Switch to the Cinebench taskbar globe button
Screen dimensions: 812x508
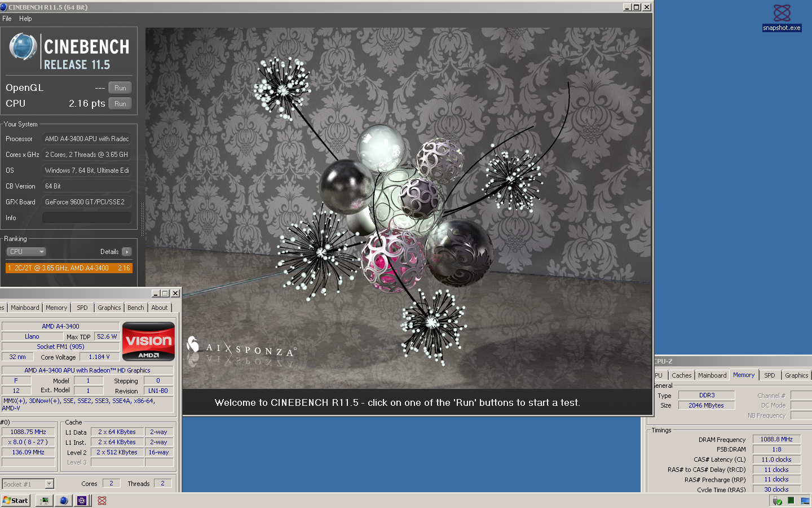(63, 501)
